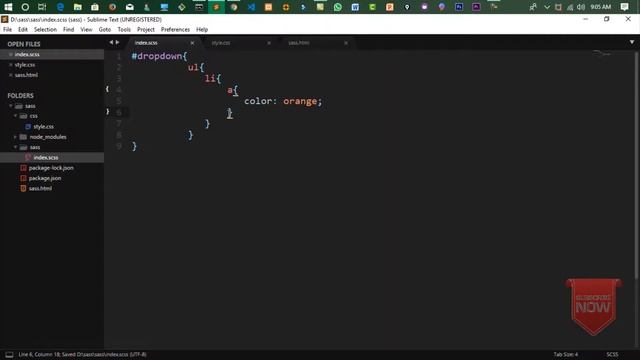Open File Explorer from the taskbar
The width and height of the screenshot is (640, 360).
pyautogui.click(x=78, y=7)
